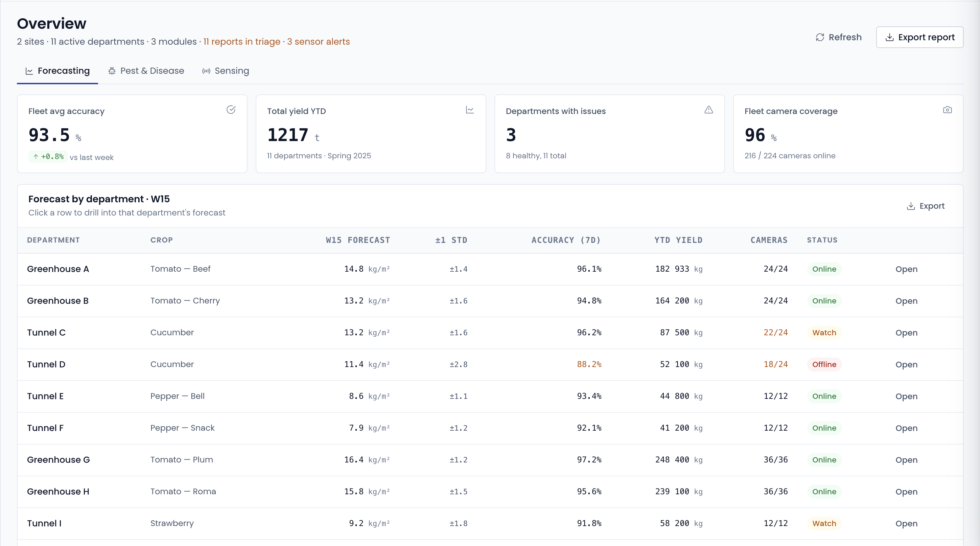
Task: Click camera icon on Fleet camera coverage card
Action: tap(947, 110)
